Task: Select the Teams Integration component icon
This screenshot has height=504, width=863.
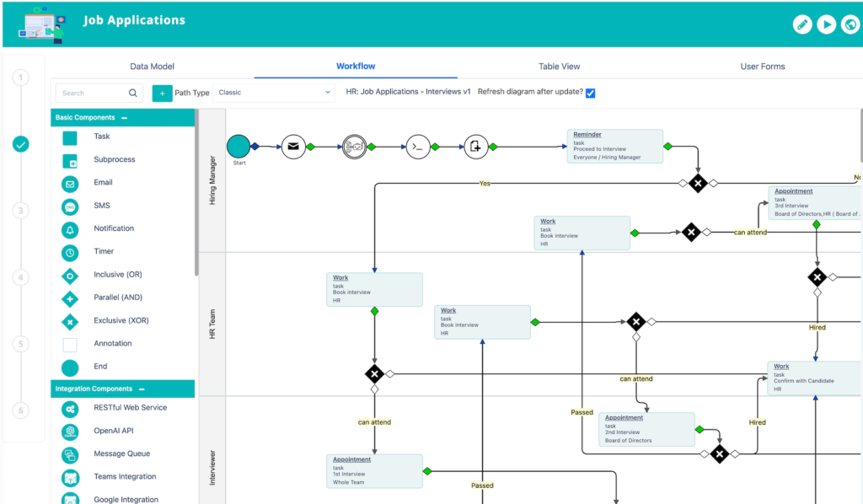Action: pyautogui.click(x=72, y=476)
